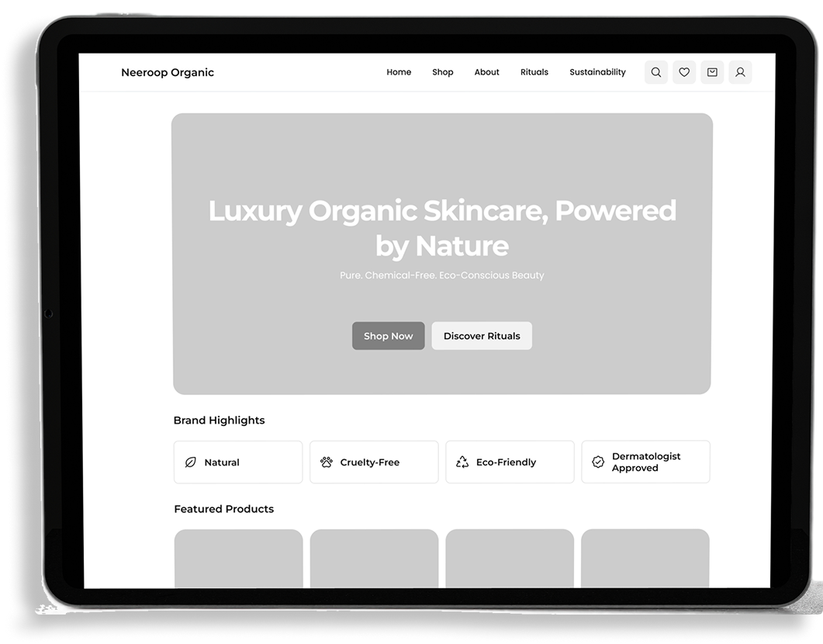Click the badge icon beside Dermatologist Approved
The height and width of the screenshot is (644, 823).
(x=598, y=462)
